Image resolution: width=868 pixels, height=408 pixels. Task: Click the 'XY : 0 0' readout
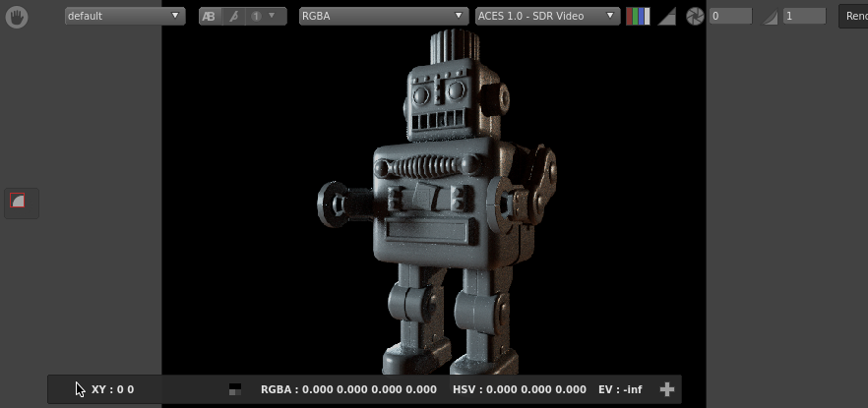pyautogui.click(x=112, y=389)
